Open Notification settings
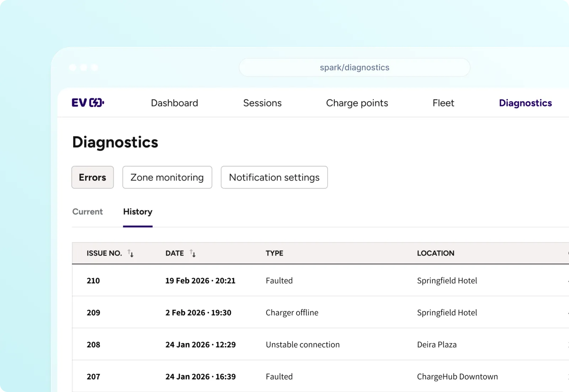This screenshot has width=569, height=392. (x=274, y=177)
